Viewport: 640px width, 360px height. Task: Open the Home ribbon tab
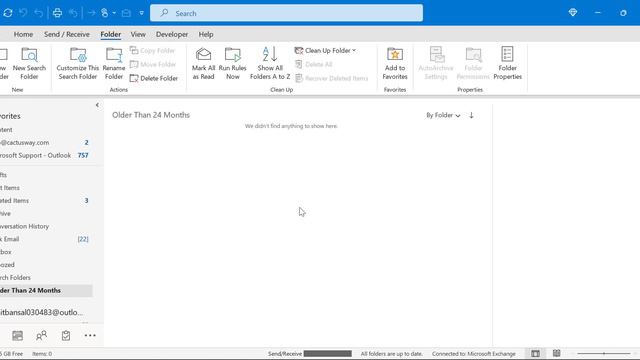[x=23, y=34]
